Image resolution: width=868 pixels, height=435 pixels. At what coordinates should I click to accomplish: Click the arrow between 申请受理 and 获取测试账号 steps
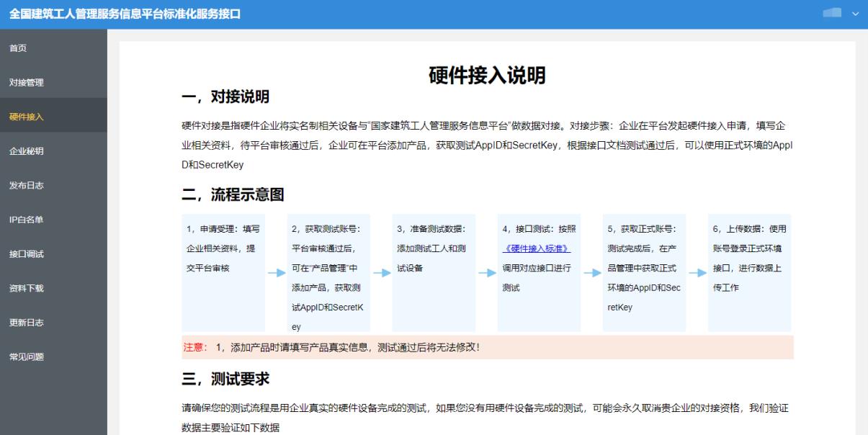point(277,273)
